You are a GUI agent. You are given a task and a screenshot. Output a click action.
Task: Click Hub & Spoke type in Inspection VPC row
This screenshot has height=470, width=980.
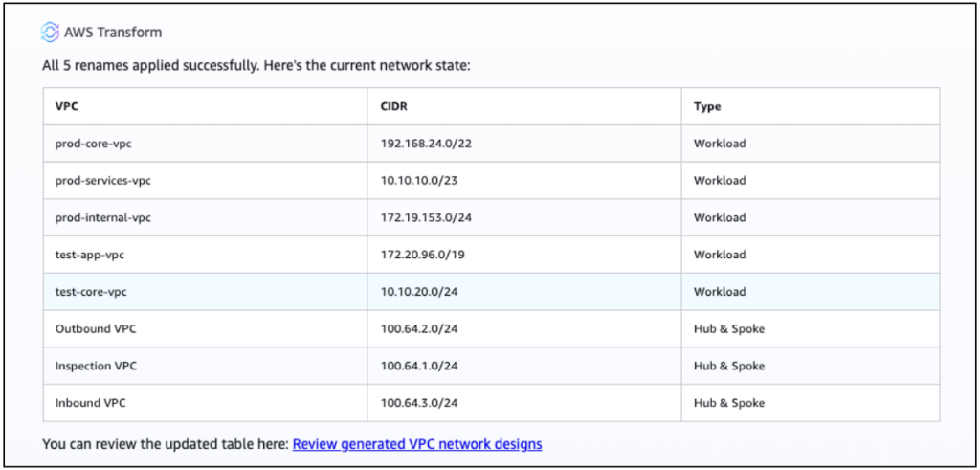point(728,366)
